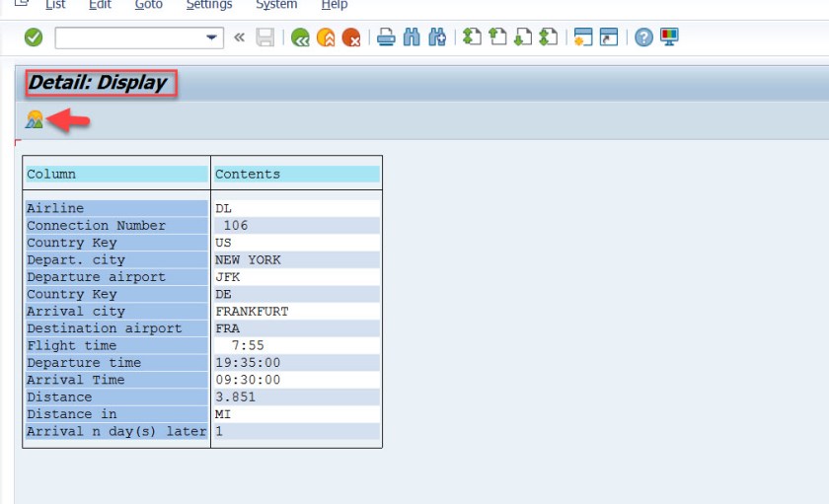Click the green Enter checkmark icon
This screenshot has height=504, width=829.
[x=34, y=37]
